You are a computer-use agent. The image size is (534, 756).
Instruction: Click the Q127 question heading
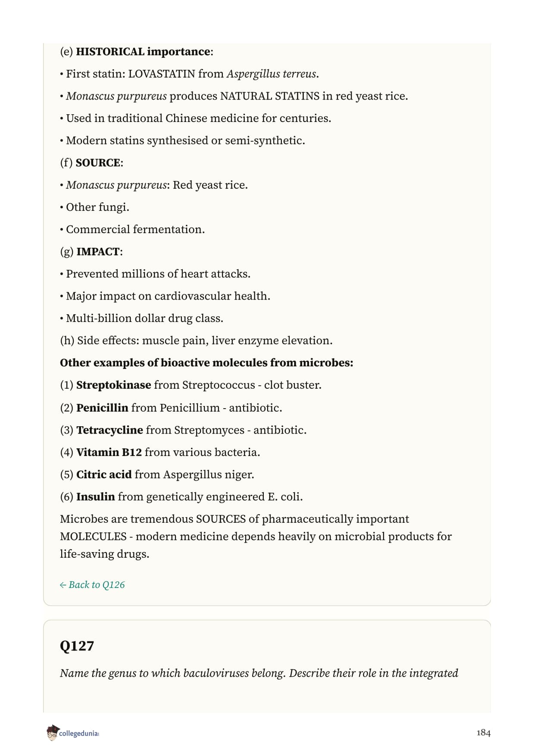point(77,646)
